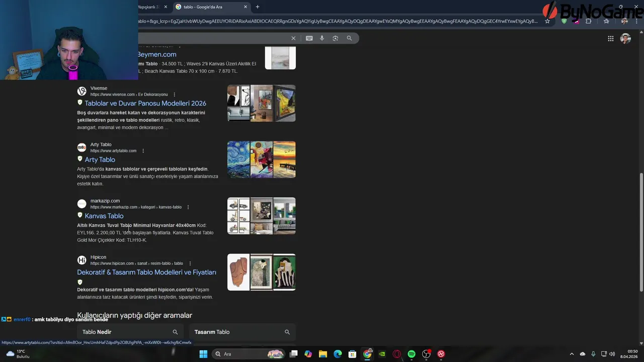Screen dimensions: 644x362
Task: Open the green shield extension icon
Action: [x=564, y=21]
